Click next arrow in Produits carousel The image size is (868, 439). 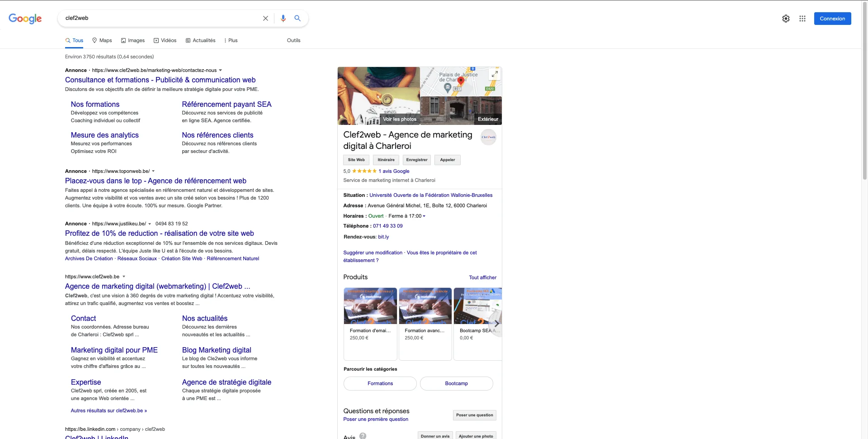(x=496, y=324)
